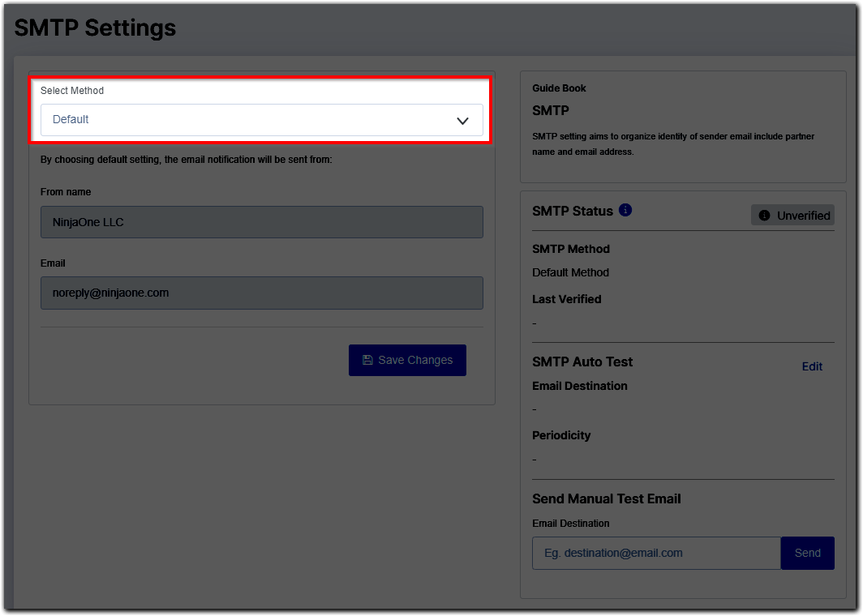Click the SMTP Auto Test heading
The height and width of the screenshot is (616, 863).
tap(582, 361)
